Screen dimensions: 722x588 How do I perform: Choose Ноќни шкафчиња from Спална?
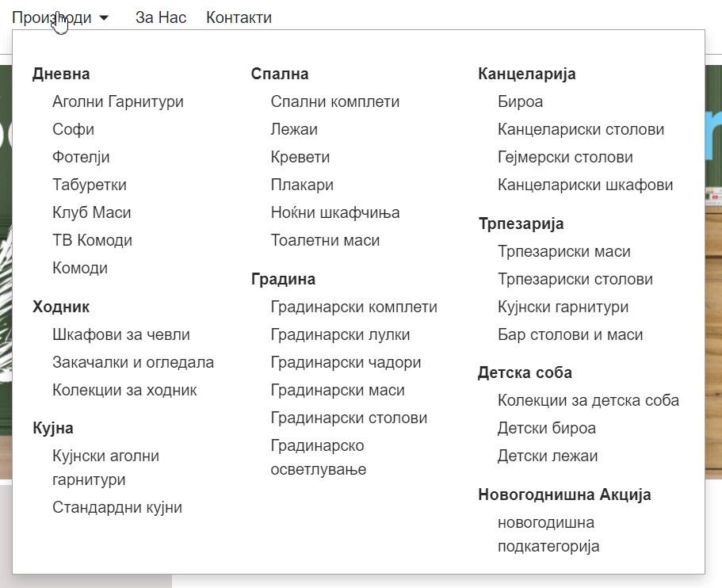tap(335, 212)
